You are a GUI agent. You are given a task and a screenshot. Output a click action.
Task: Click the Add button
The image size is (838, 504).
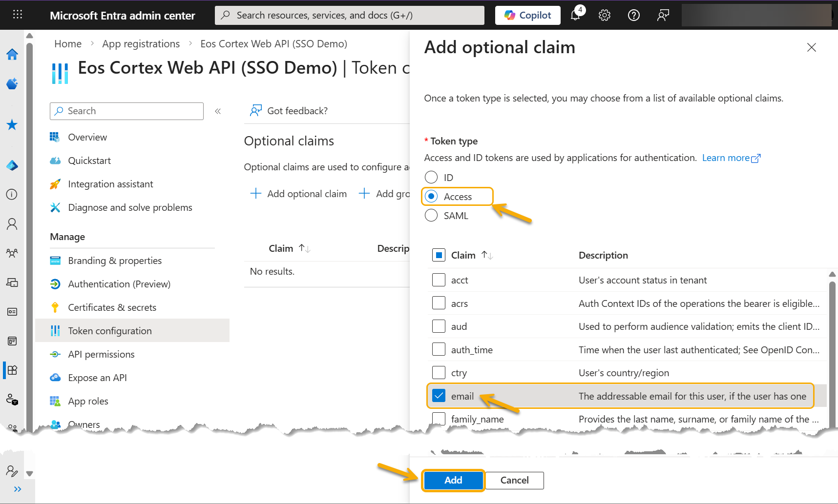(x=453, y=480)
